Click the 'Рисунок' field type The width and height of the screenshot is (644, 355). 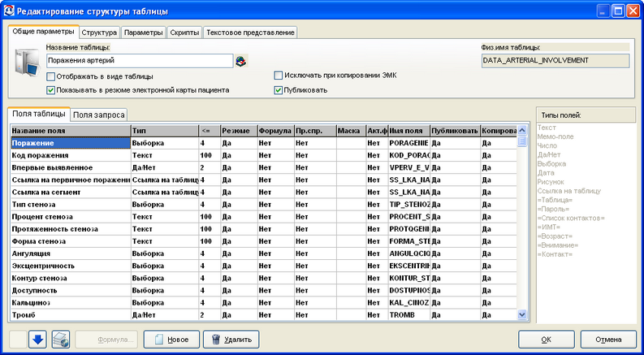click(551, 182)
